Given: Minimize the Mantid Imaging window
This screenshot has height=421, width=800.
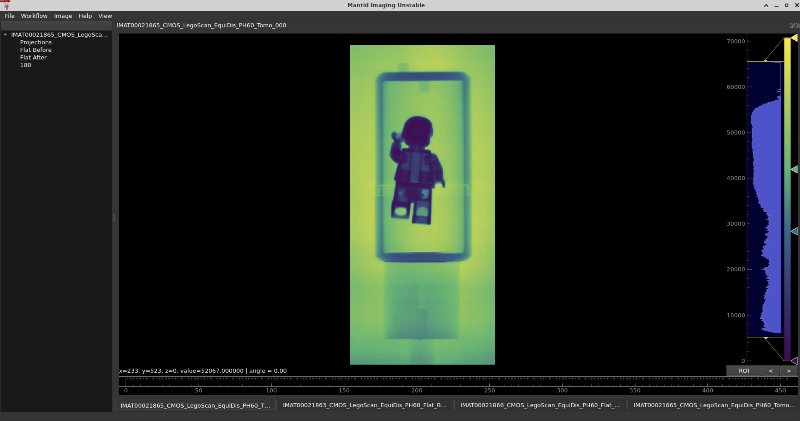Looking at the screenshot, I should point(776,5).
